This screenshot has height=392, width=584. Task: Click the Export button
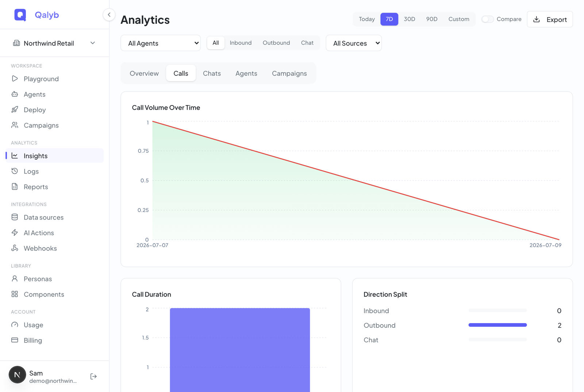coord(550,19)
